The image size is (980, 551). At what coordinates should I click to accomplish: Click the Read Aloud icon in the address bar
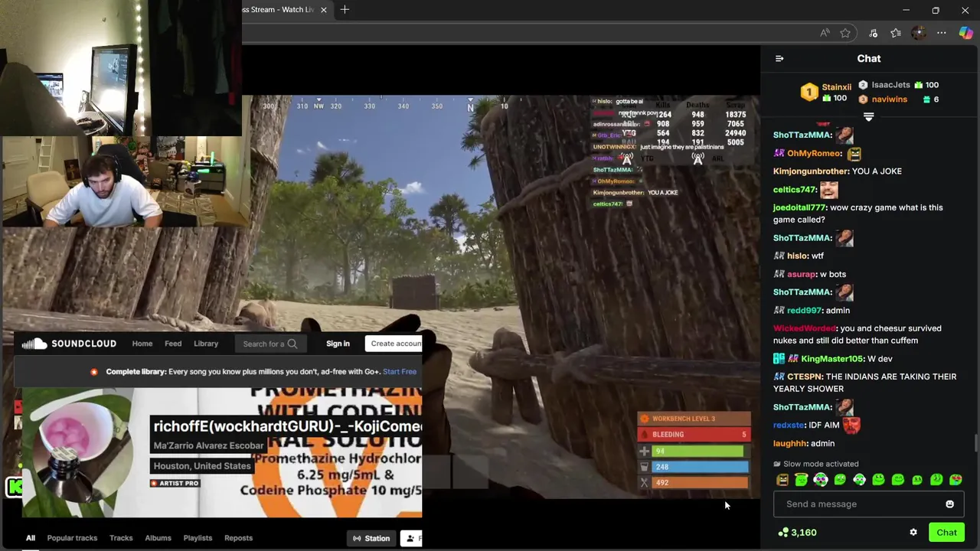[x=825, y=33]
